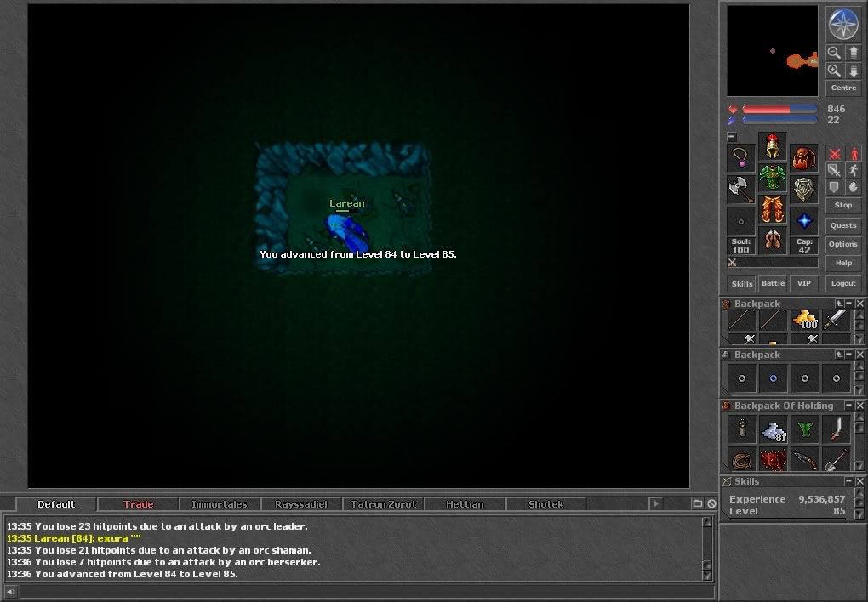This screenshot has height=602, width=868.
Task: Enable offensive fight mode crossed swords
Action: [x=834, y=153]
